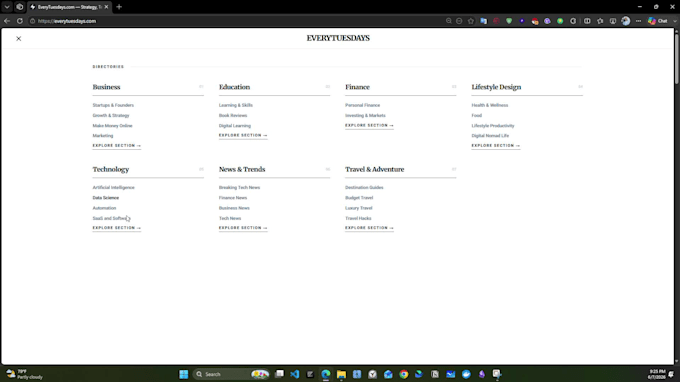680x382 pixels.
Task: Open the Data Science link
Action: (105, 198)
